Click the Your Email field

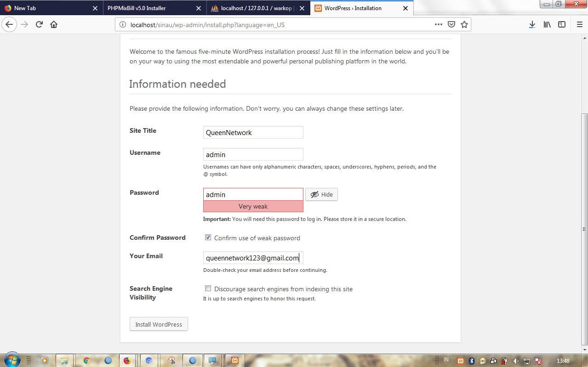coord(253,258)
